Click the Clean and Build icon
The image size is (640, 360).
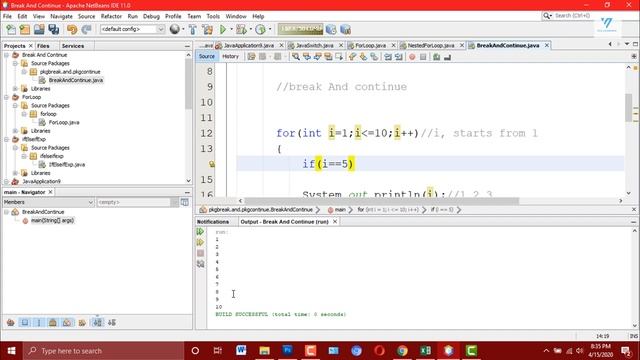click(207, 29)
